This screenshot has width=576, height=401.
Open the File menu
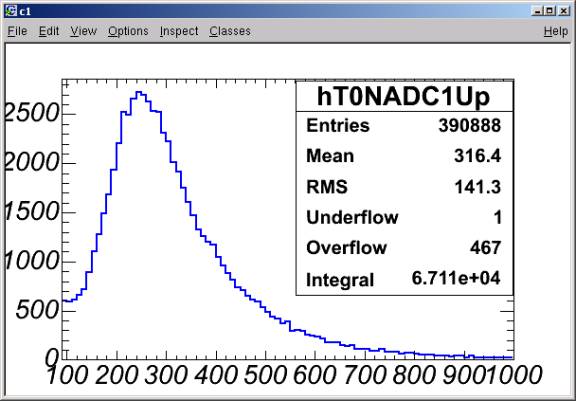17,31
